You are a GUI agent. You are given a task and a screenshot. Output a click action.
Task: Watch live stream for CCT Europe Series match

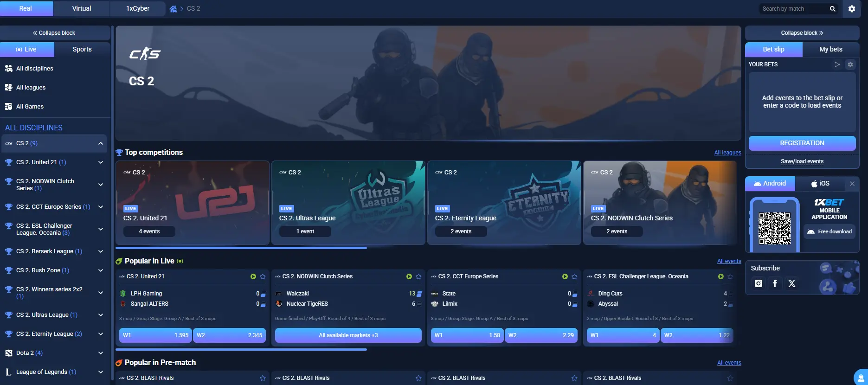pyautogui.click(x=565, y=276)
